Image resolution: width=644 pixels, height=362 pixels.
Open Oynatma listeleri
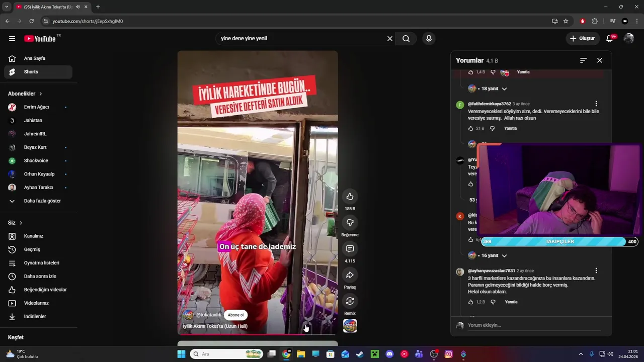click(x=38, y=263)
